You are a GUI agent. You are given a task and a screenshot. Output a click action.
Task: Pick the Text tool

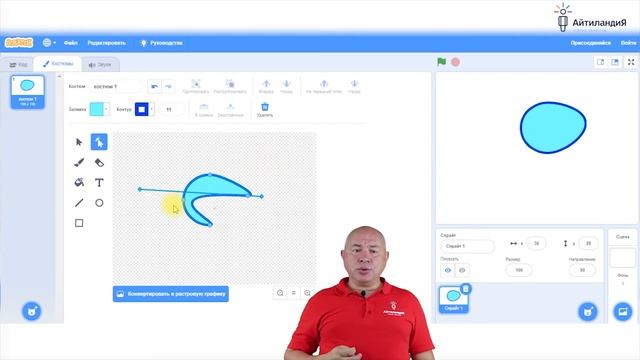click(x=99, y=182)
